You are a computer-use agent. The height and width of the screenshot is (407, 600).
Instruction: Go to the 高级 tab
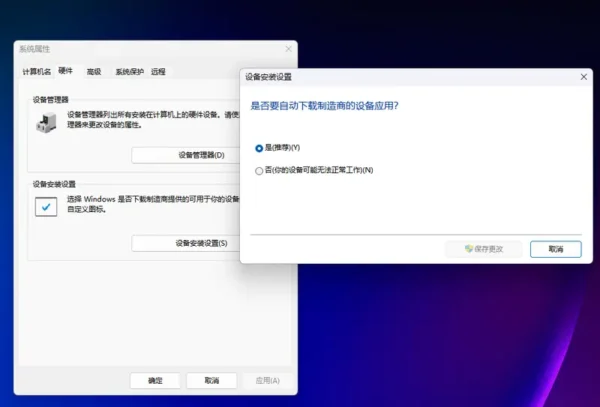(x=94, y=72)
